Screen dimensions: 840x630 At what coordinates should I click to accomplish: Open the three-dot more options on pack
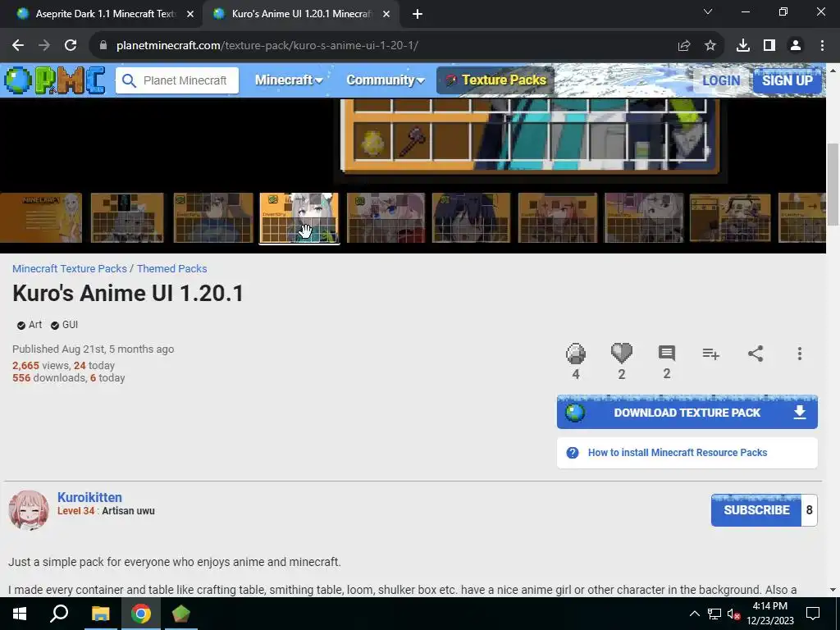[799, 354]
